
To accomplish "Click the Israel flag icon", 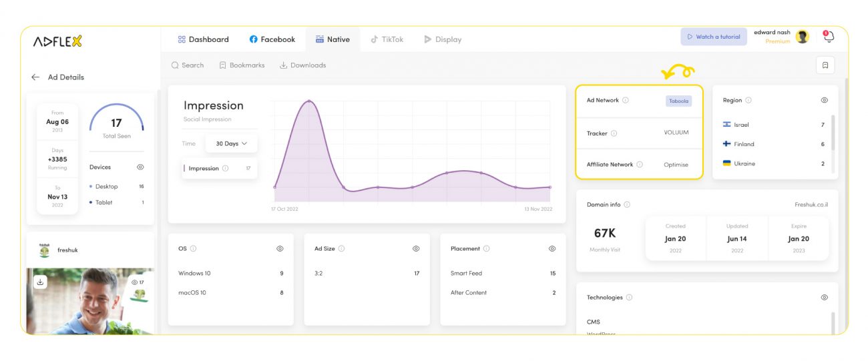I will coord(726,125).
